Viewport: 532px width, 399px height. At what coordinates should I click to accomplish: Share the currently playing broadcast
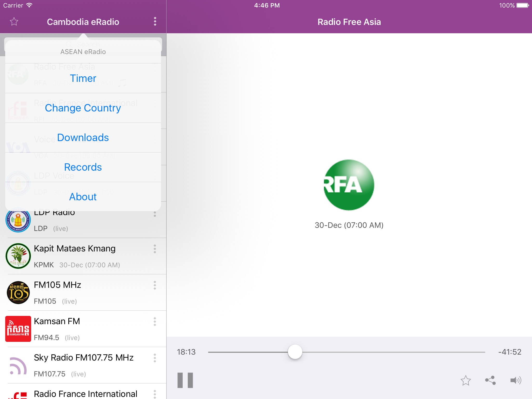point(490,381)
